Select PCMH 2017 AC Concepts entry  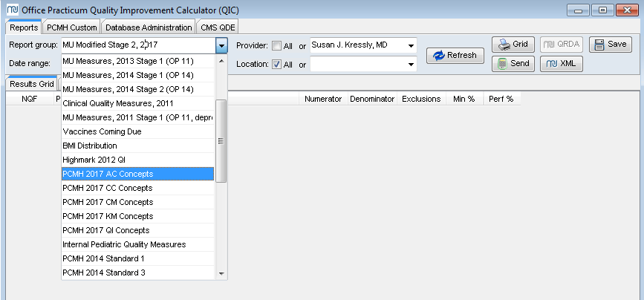(138, 174)
